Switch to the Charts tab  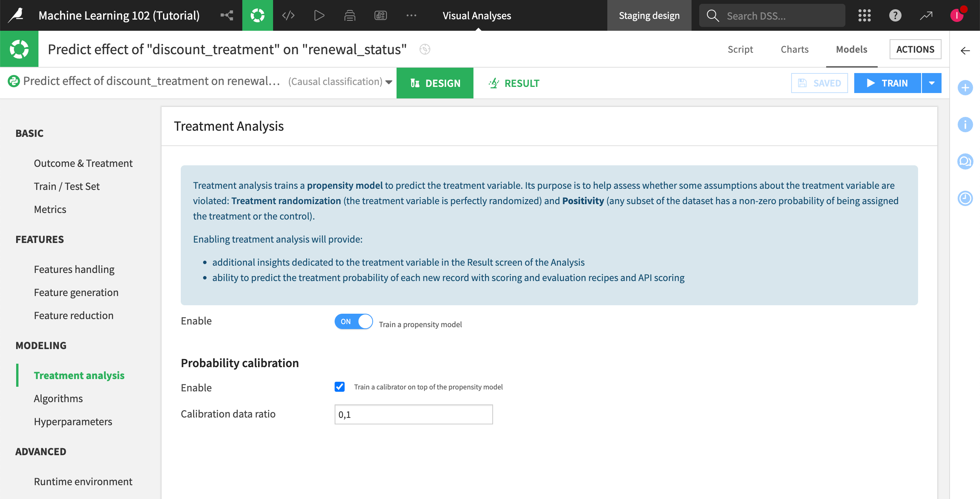pyautogui.click(x=794, y=49)
